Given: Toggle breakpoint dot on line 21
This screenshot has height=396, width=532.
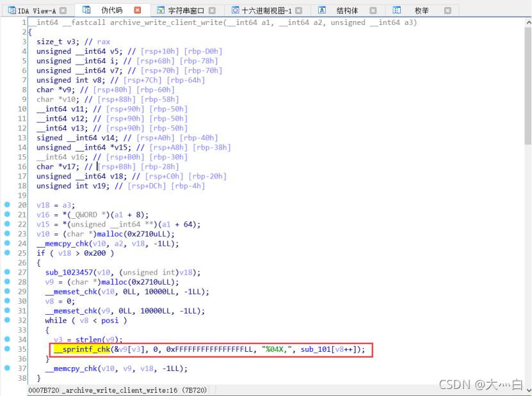Looking at the screenshot, I should (x=7, y=214).
